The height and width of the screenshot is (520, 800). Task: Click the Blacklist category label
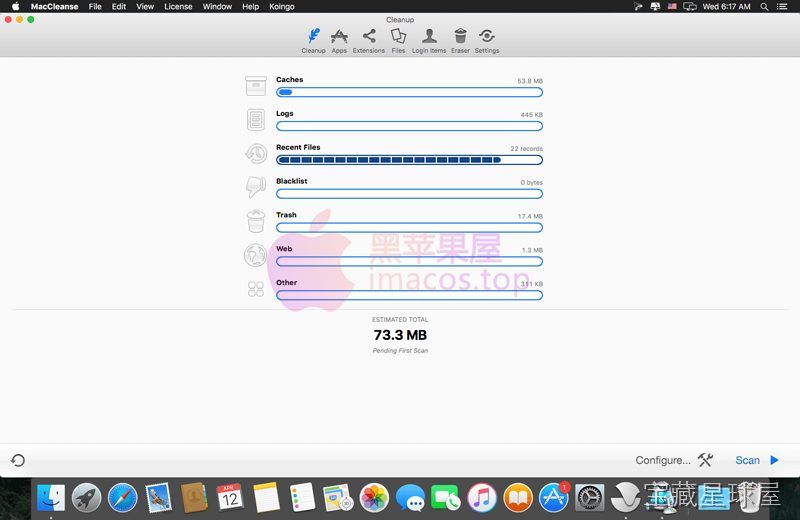pyautogui.click(x=291, y=181)
